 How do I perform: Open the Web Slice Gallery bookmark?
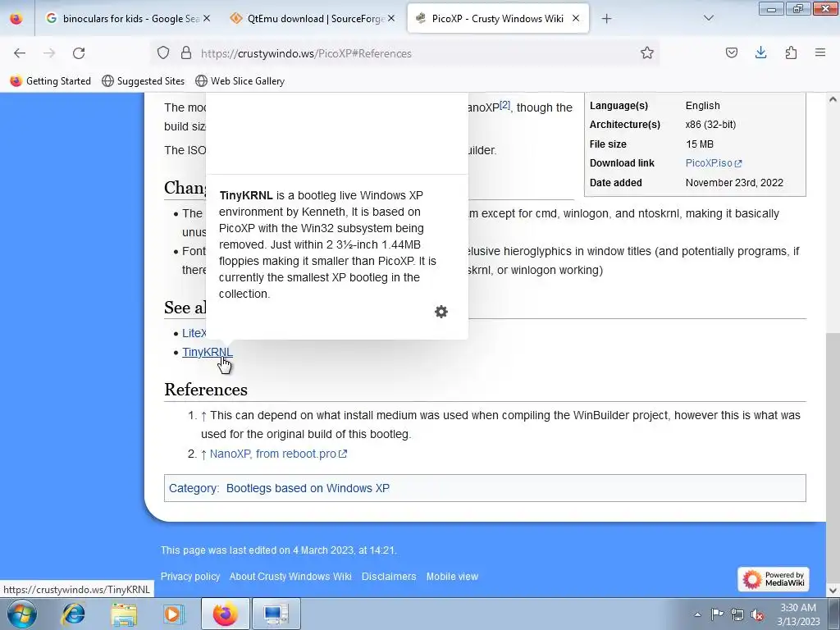point(240,81)
